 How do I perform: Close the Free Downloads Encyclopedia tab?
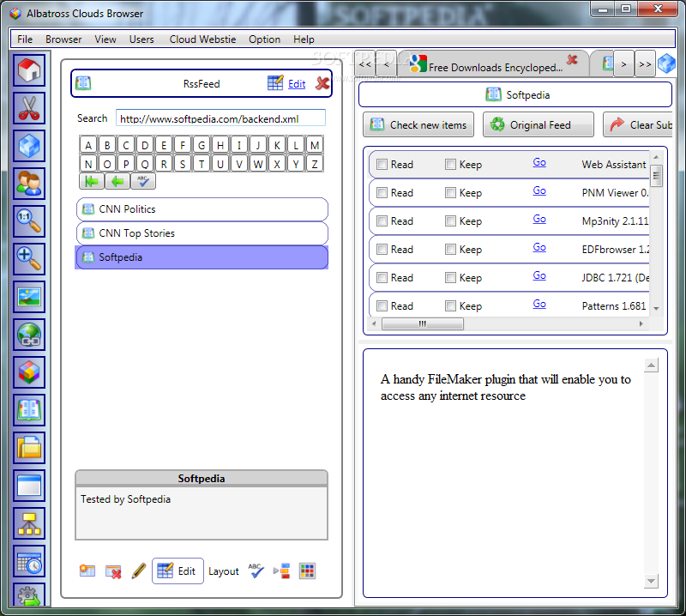click(x=572, y=59)
